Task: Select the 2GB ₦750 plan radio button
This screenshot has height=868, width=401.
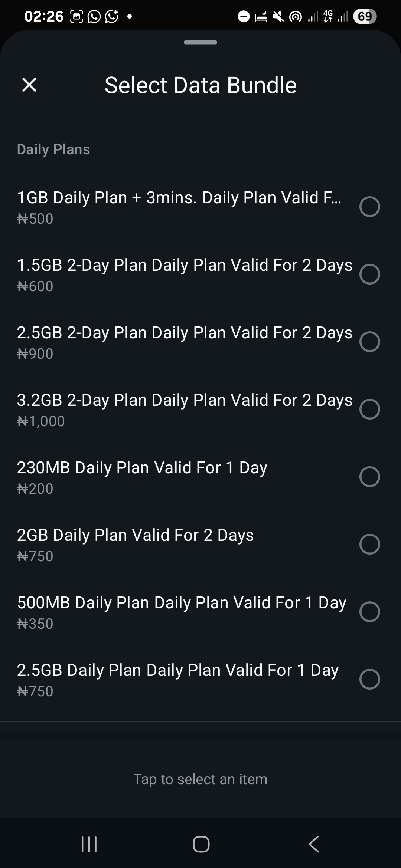Action: tap(369, 544)
